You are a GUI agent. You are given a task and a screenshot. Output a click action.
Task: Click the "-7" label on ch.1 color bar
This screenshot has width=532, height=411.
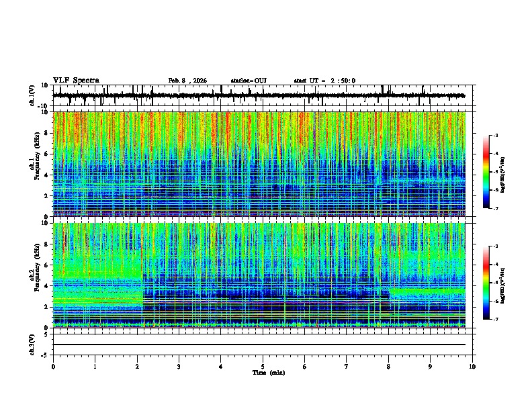[495, 208]
